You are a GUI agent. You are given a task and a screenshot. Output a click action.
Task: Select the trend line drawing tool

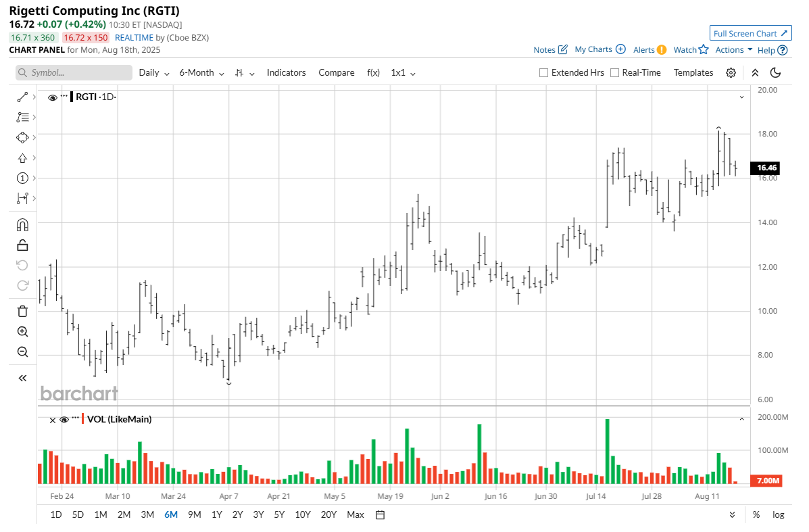tap(22, 97)
